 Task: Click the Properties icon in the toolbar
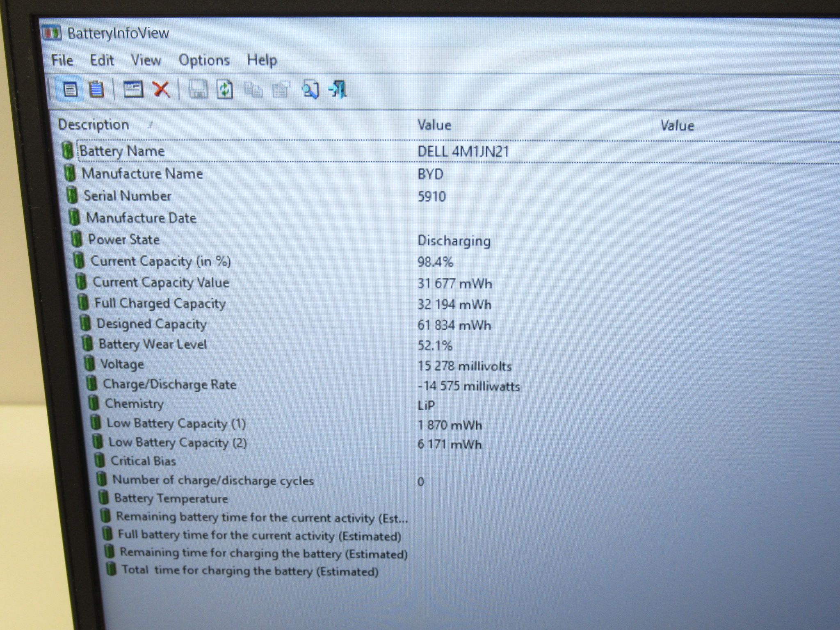pyautogui.click(x=281, y=89)
